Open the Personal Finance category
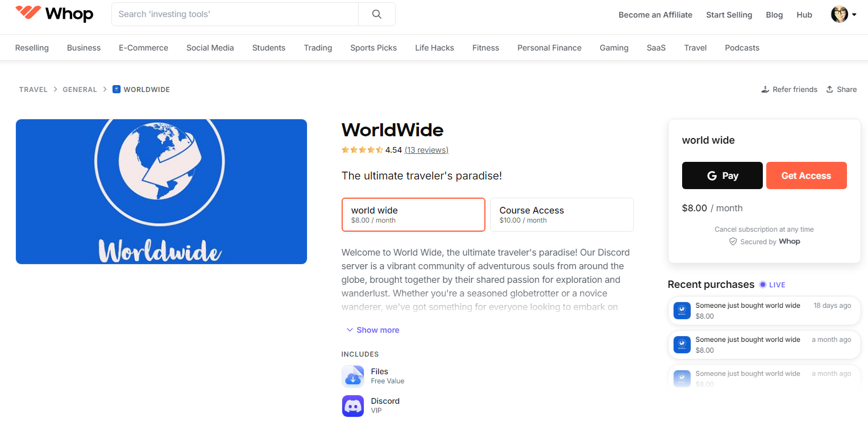The width and height of the screenshot is (868, 435). pyautogui.click(x=549, y=48)
